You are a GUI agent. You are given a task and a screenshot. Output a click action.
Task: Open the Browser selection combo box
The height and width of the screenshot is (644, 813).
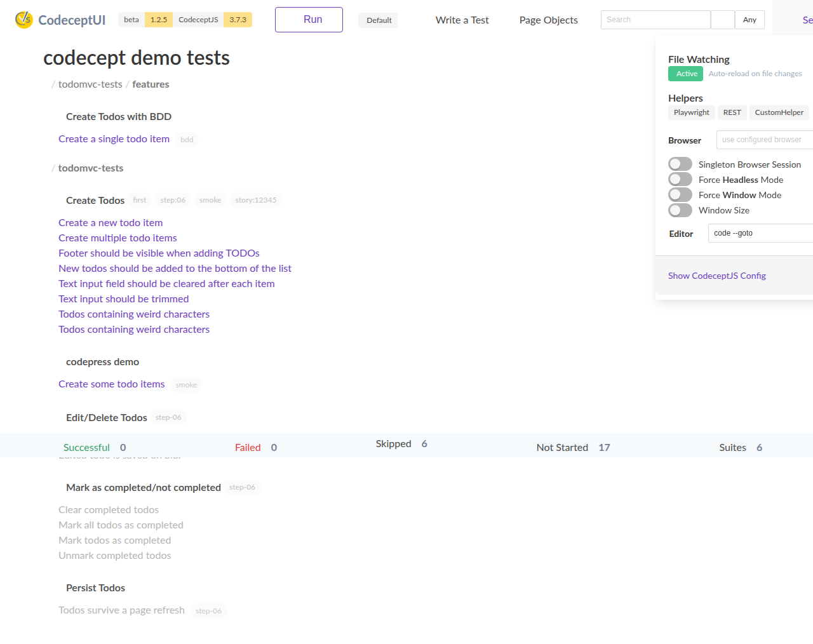tap(764, 140)
